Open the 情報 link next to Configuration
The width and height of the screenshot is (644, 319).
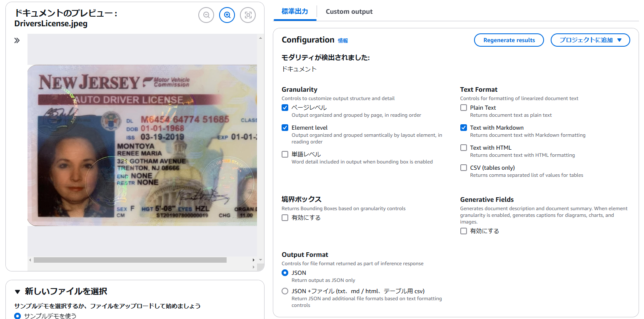pyautogui.click(x=343, y=40)
